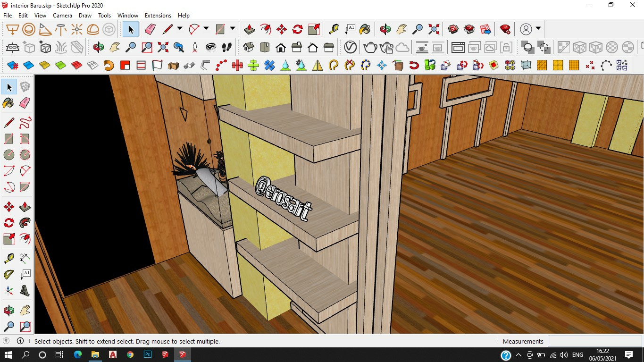Open Microsoft Edge from the taskbar
The height and width of the screenshot is (362, 644).
point(78,354)
